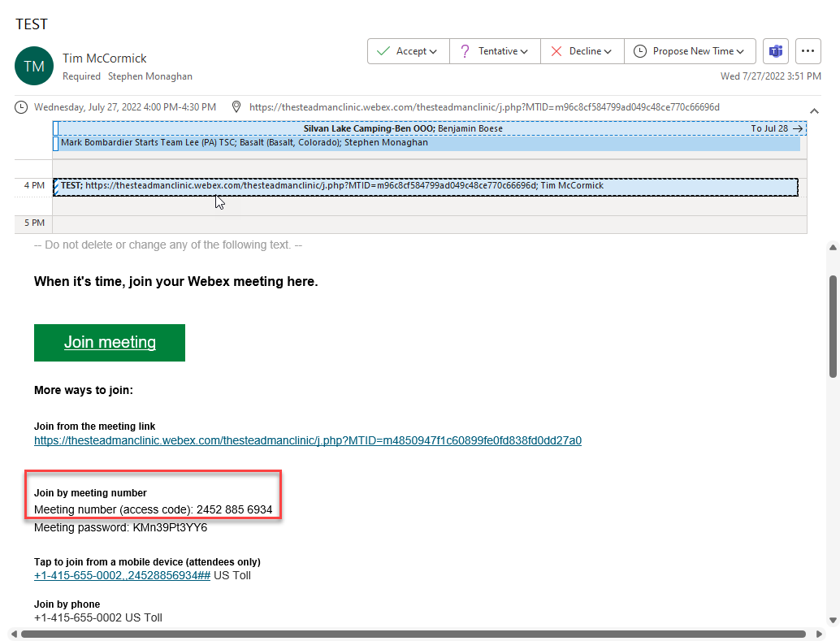The height and width of the screenshot is (641, 840).
Task: Expand the Accept dropdown arrow
Action: pyautogui.click(x=434, y=52)
